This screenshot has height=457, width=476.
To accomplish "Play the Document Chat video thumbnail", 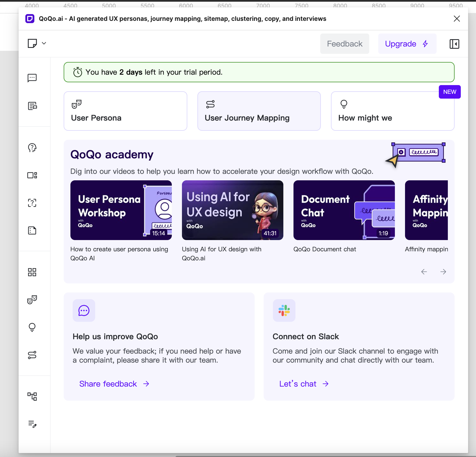I will 344,210.
